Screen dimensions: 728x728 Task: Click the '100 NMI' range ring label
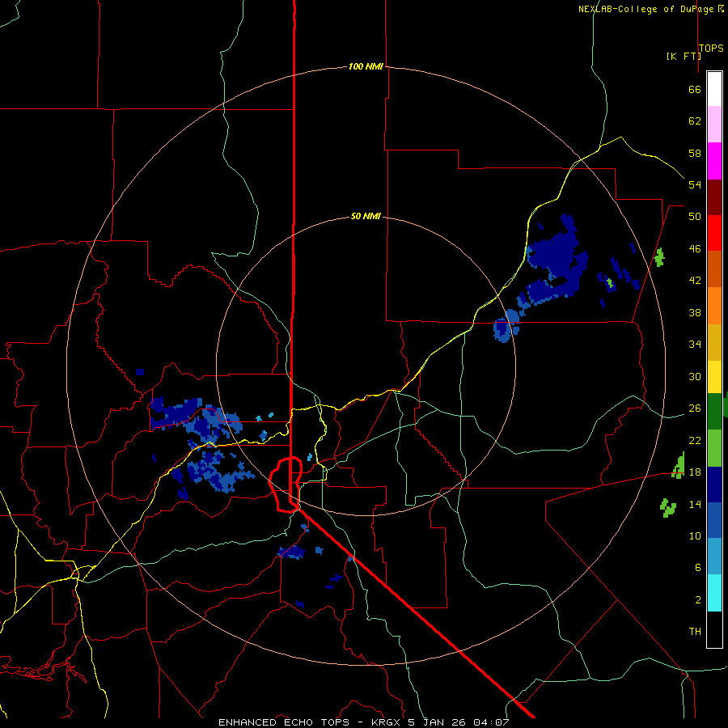pyautogui.click(x=366, y=67)
